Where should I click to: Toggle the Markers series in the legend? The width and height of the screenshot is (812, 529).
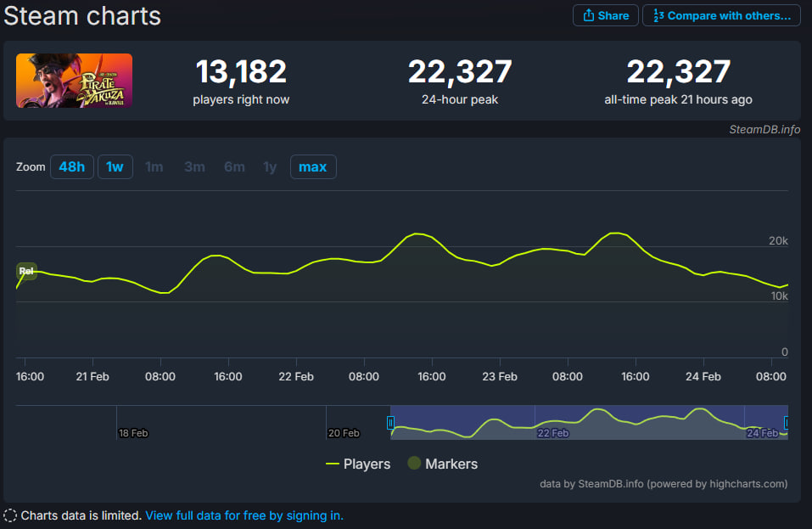tap(442, 464)
